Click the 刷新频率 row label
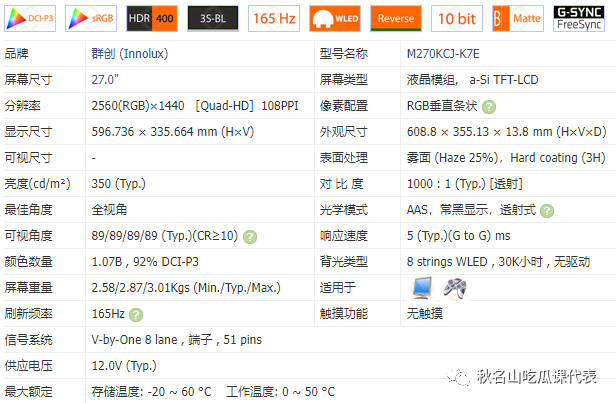616x403 pixels. 28,313
